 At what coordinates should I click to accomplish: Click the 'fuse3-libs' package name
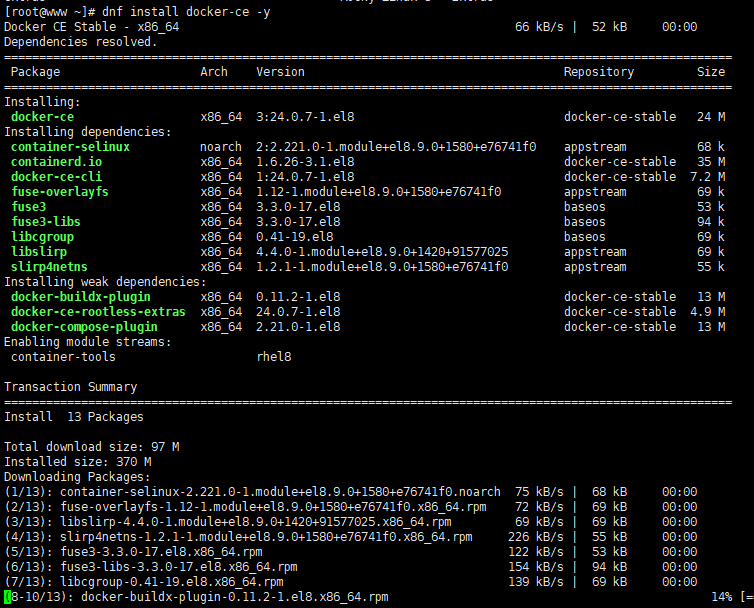[46, 222]
